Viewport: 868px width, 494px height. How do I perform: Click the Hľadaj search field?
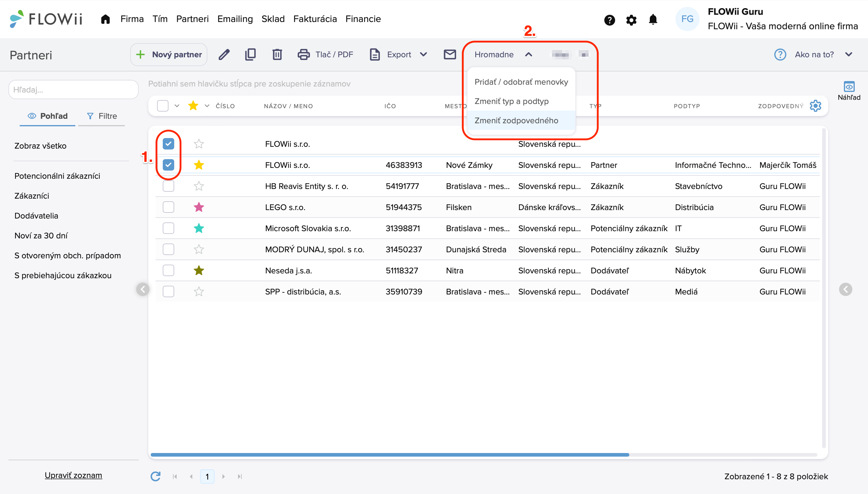tap(73, 90)
